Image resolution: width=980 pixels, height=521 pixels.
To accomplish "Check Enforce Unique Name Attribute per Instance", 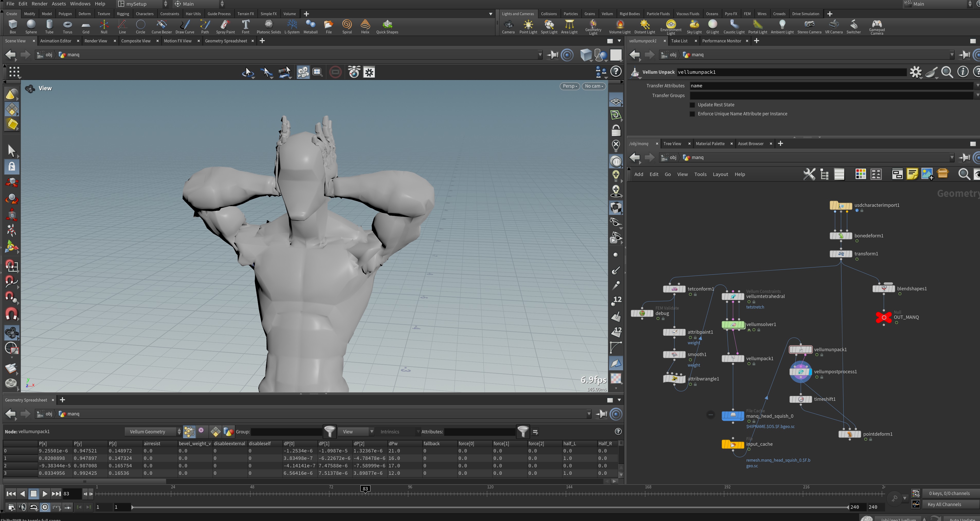I will click(x=692, y=114).
